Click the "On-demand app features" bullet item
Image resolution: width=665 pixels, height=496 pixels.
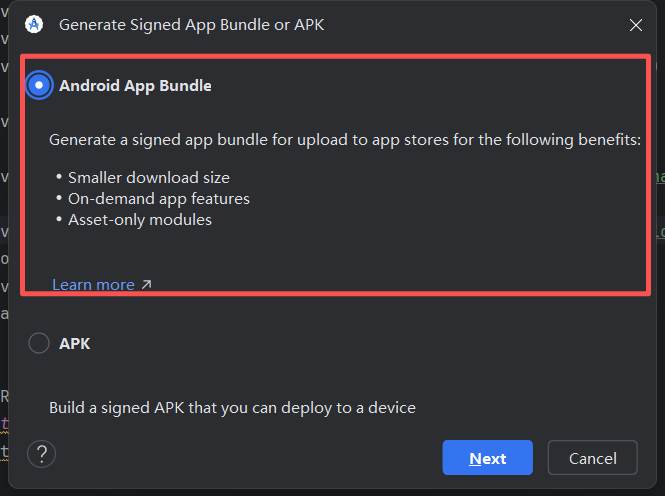pyautogui.click(x=159, y=198)
